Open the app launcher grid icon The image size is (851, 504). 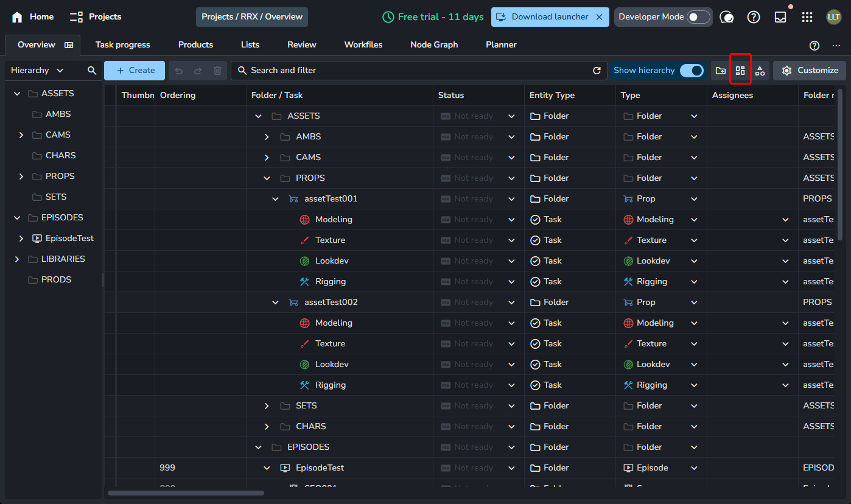(x=807, y=17)
